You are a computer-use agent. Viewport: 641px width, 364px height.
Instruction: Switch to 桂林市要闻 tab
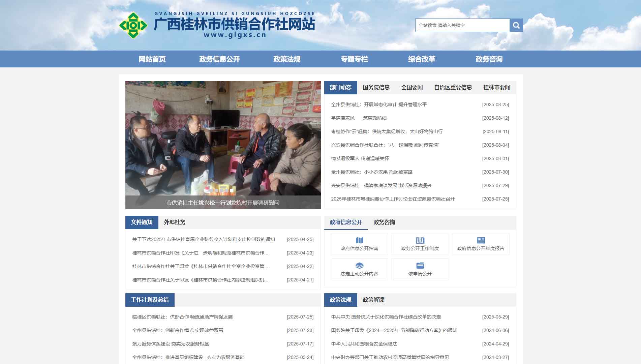pos(497,88)
